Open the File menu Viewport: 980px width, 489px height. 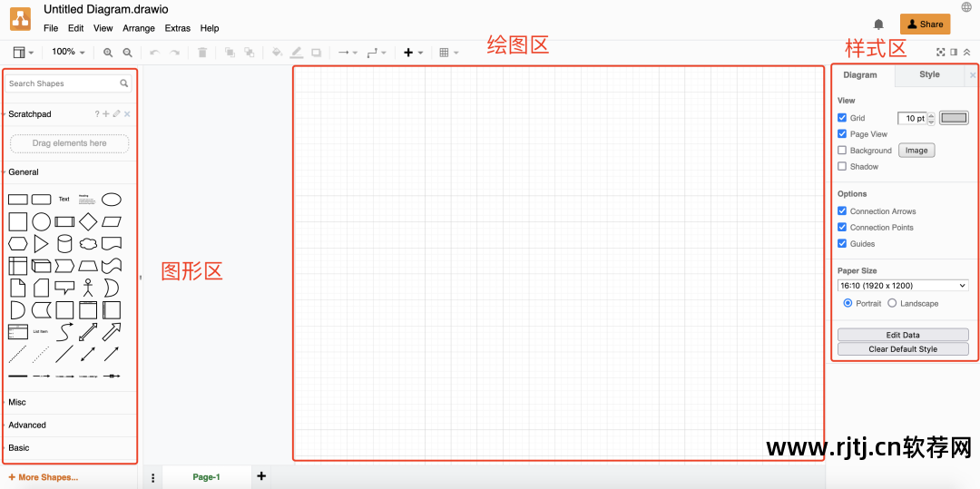[x=51, y=28]
